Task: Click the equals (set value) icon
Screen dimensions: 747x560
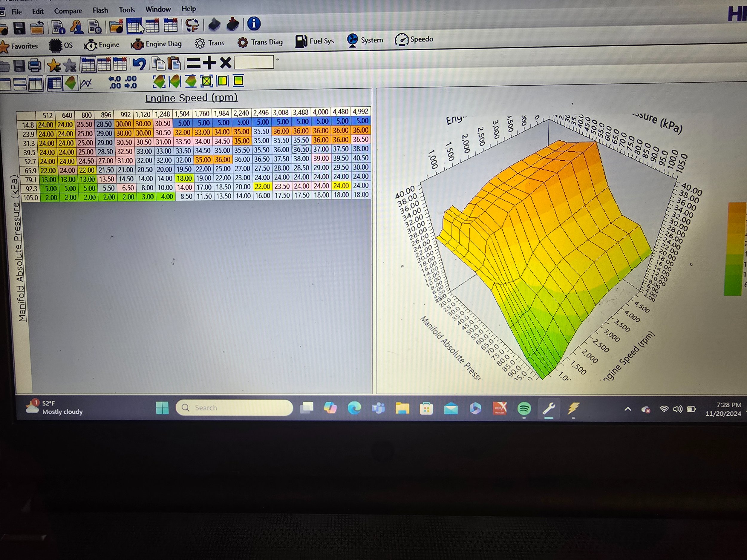Action: (x=194, y=63)
